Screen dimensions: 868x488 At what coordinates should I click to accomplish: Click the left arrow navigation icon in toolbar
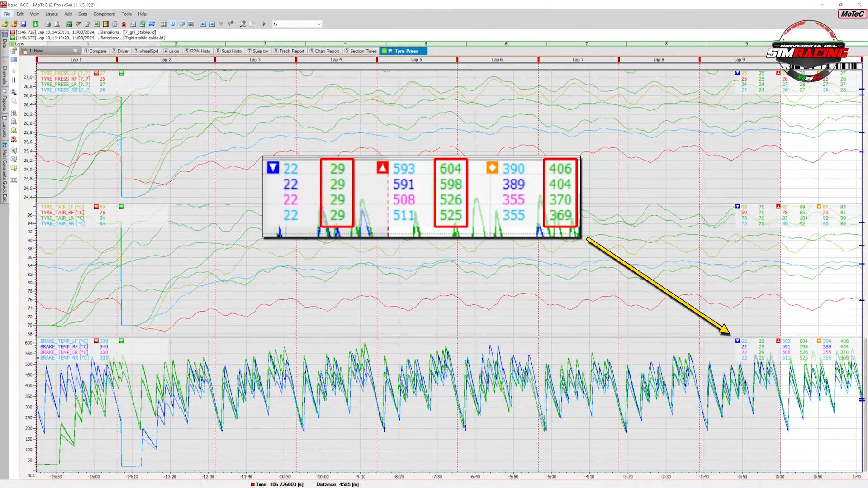pyautogui.click(x=203, y=24)
